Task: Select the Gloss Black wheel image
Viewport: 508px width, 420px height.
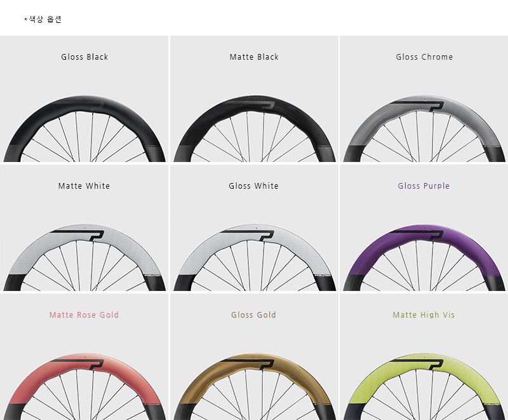Action: [x=84, y=128]
